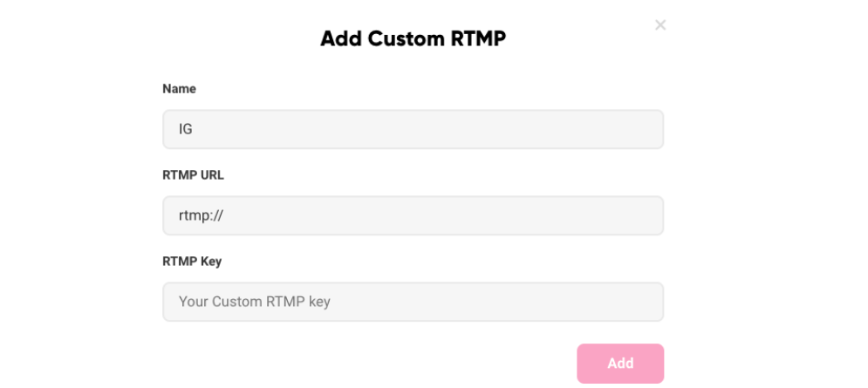868x388 pixels.
Task: Click into the RTMP URL field
Action: point(413,215)
